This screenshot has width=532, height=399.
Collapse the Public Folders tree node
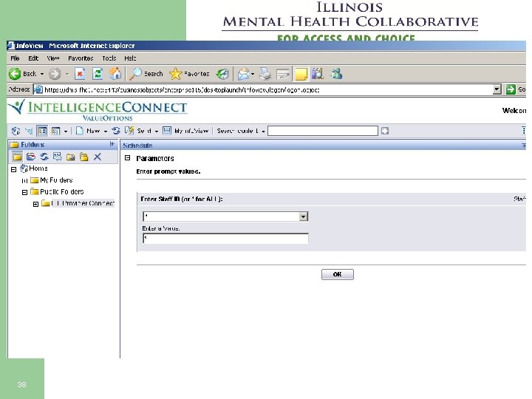coord(24,192)
